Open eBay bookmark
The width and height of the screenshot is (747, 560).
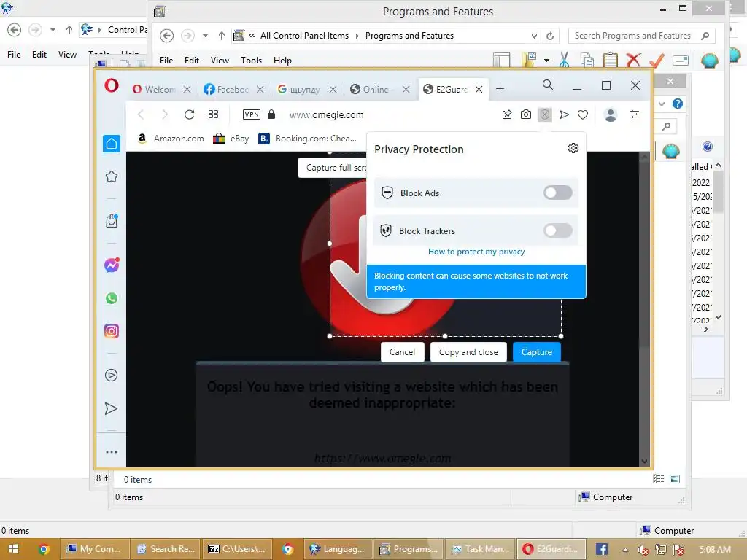click(231, 139)
